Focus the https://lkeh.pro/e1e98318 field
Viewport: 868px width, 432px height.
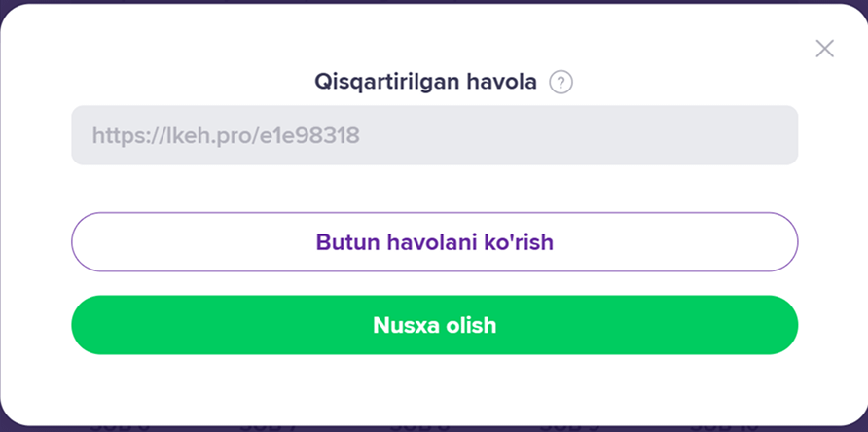pos(434,135)
